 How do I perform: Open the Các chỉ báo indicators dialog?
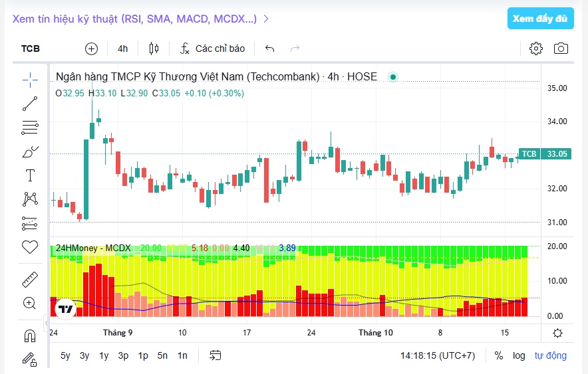[213, 48]
